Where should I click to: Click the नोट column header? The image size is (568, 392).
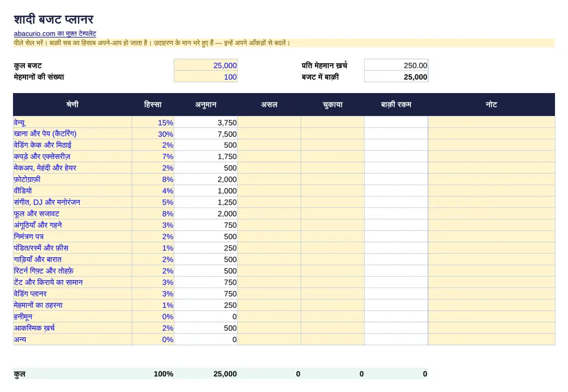tap(491, 105)
